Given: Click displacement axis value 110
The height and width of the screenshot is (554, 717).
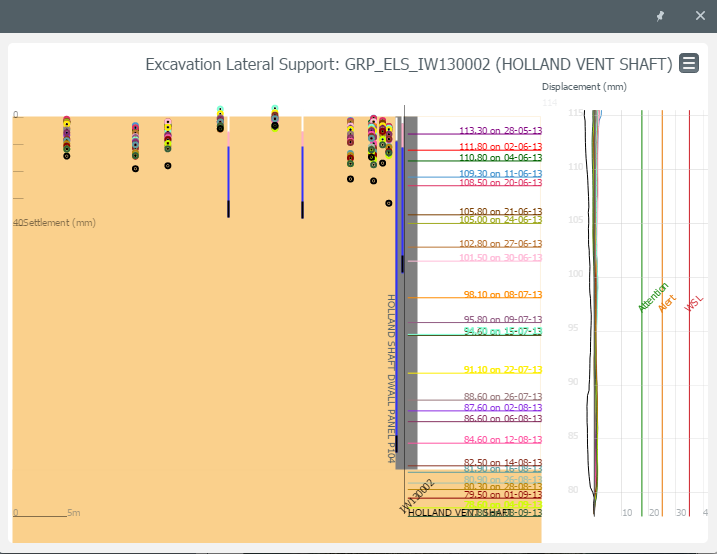Looking at the screenshot, I should click(576, 166).
